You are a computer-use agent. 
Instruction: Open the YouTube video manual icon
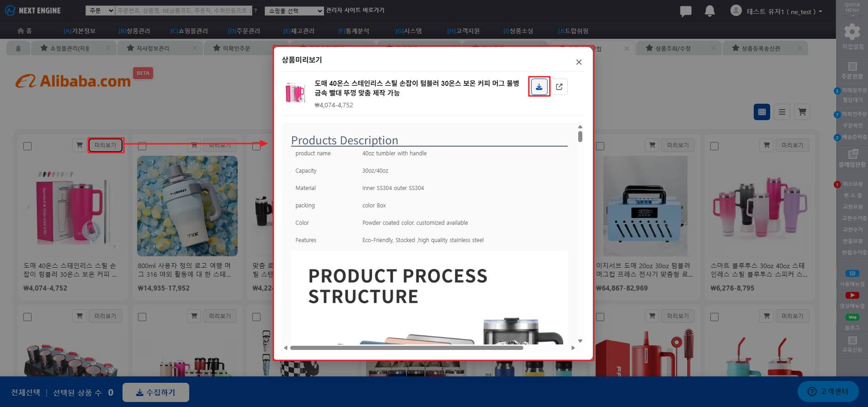pyautogui.click(x=852, y=296)
